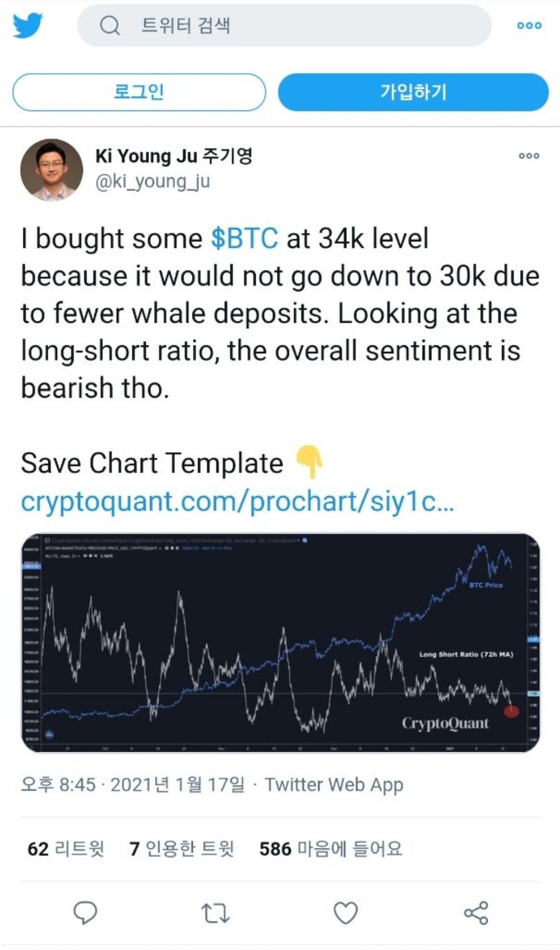The width and height of the screenshot is (560, 950).
Task: Open the CryptoQuant chart image
Action: [280, 643]
